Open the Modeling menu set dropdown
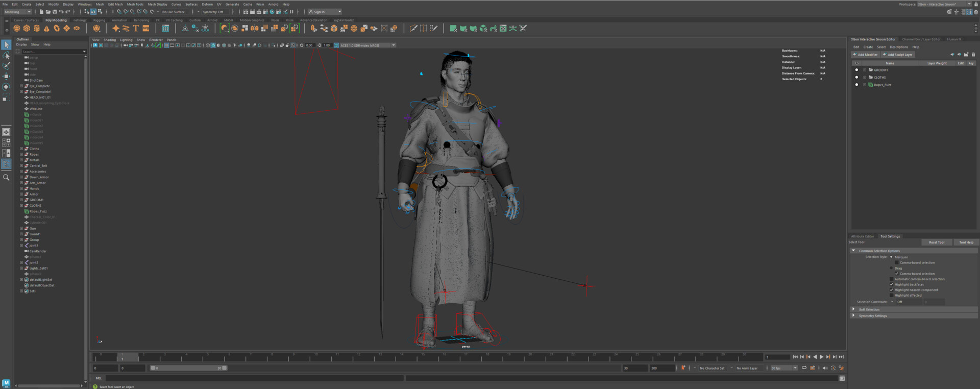 point(17,12)
